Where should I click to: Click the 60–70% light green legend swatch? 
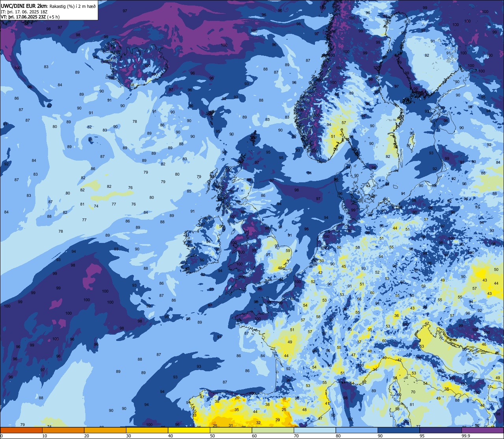point(273,430)
